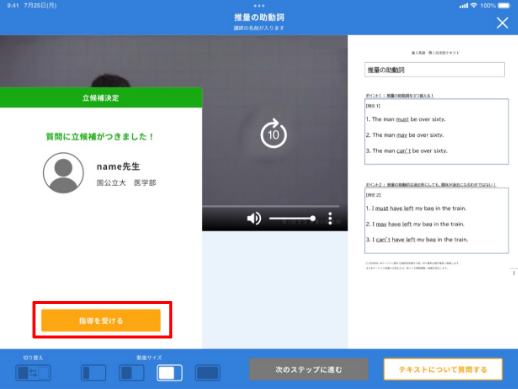The height and width of the screenshot is (389, 518).
Task: Click the 立候補決定 green header
Action: point(101,98)
